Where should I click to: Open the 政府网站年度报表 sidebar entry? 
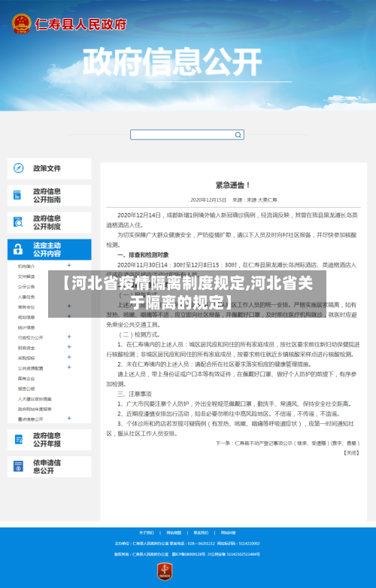[35, 409]
